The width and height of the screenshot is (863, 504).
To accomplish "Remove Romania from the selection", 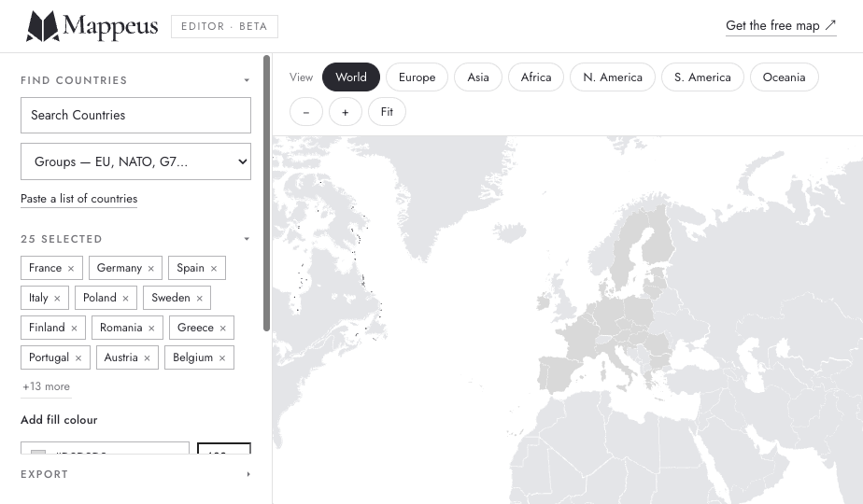I will (151, 328).
